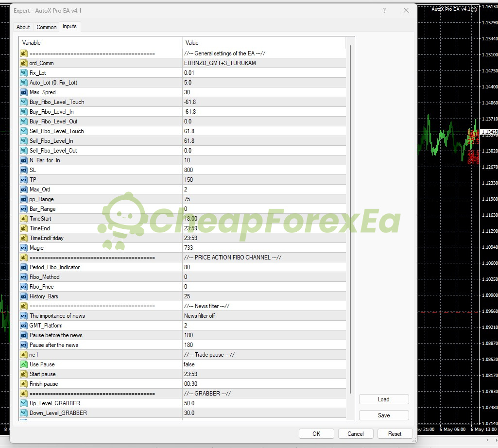Select the TimeStart value 18:00

click(x=264, y=219)
